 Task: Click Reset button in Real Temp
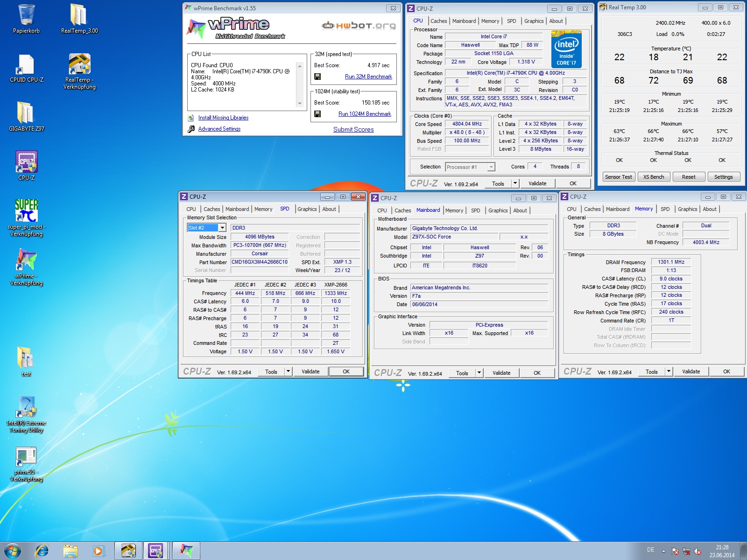click(x=689, y=177)
